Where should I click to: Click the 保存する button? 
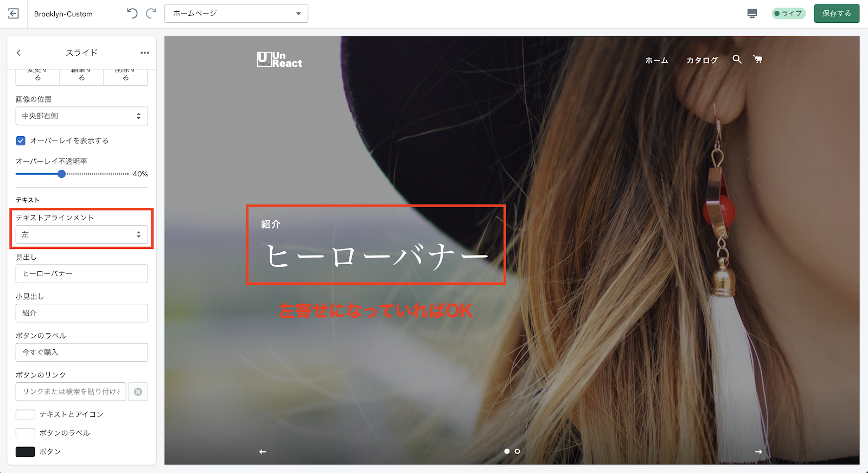837,14
